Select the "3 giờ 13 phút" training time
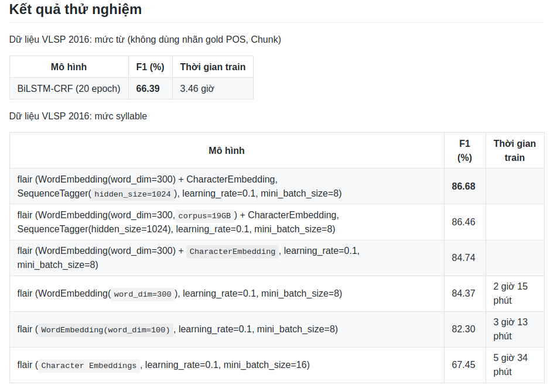Screen dimensions: 554x392 point(510,329)
